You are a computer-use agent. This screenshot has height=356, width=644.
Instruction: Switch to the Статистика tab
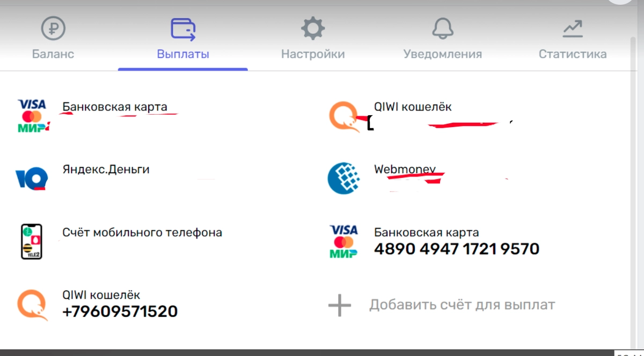573,54
